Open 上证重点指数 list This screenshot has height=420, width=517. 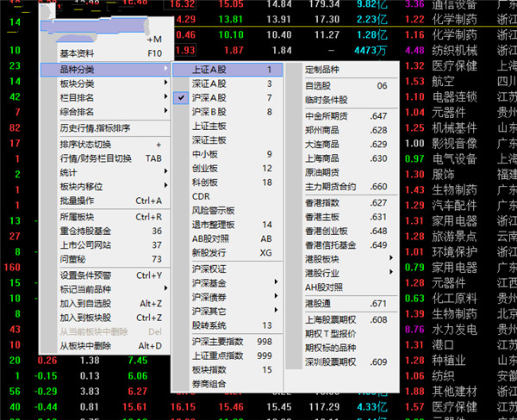(x=227, y=355)
